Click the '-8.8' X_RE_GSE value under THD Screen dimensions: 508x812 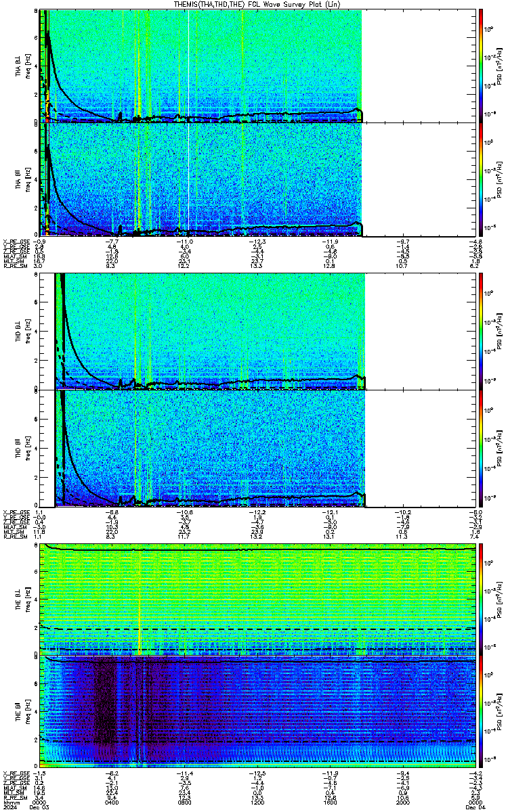(x=113, y=512)
